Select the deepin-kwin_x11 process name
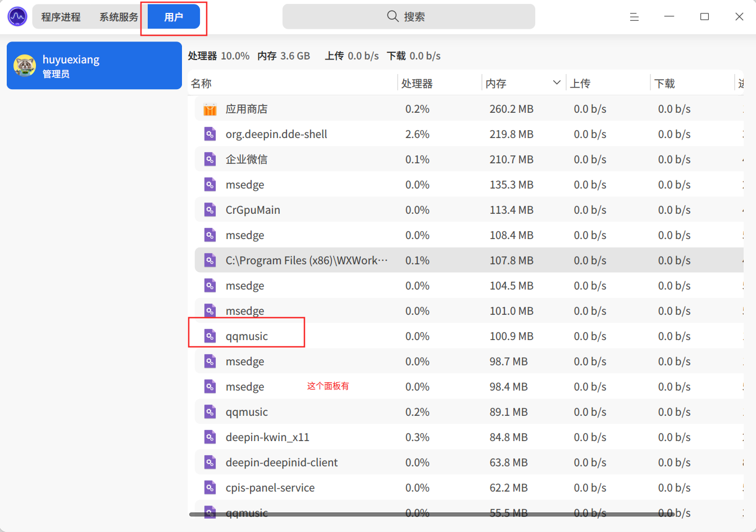This screenshot has width=756, height=532. [267, 437]
